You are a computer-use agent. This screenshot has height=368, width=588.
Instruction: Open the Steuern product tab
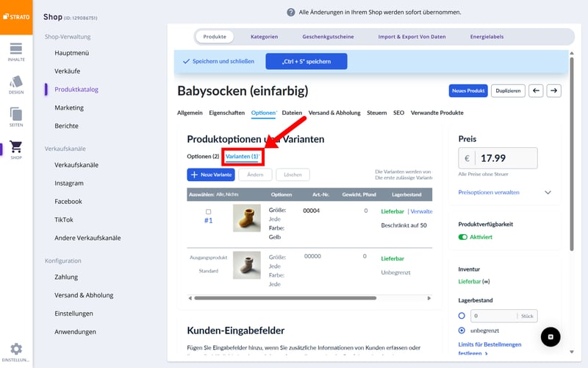[376, 113]
